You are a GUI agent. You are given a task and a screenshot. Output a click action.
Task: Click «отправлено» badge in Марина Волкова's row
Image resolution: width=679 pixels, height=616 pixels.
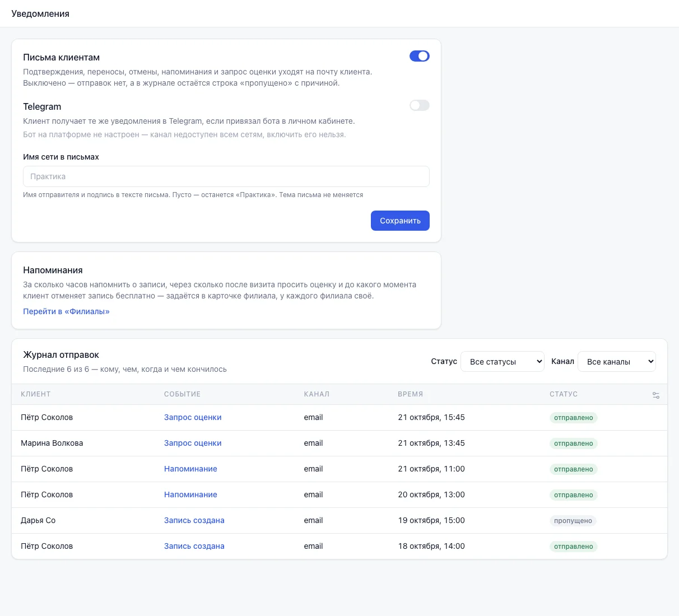574,444
